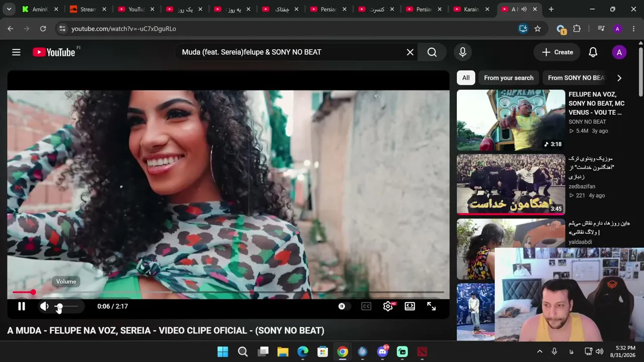Click the A MUDA video title text
The image size is (644, 362).
pyautogui.click(x=166, y=330)
